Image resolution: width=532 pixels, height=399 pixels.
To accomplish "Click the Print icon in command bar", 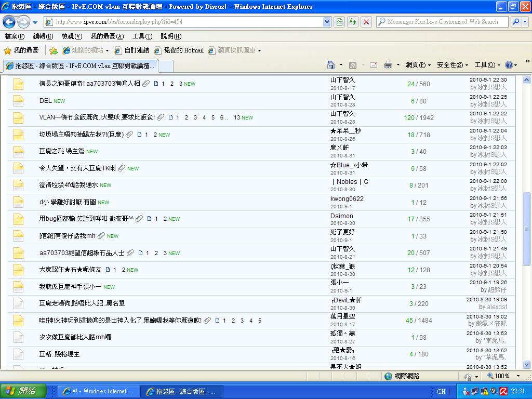I will click(x=388, y=65).
